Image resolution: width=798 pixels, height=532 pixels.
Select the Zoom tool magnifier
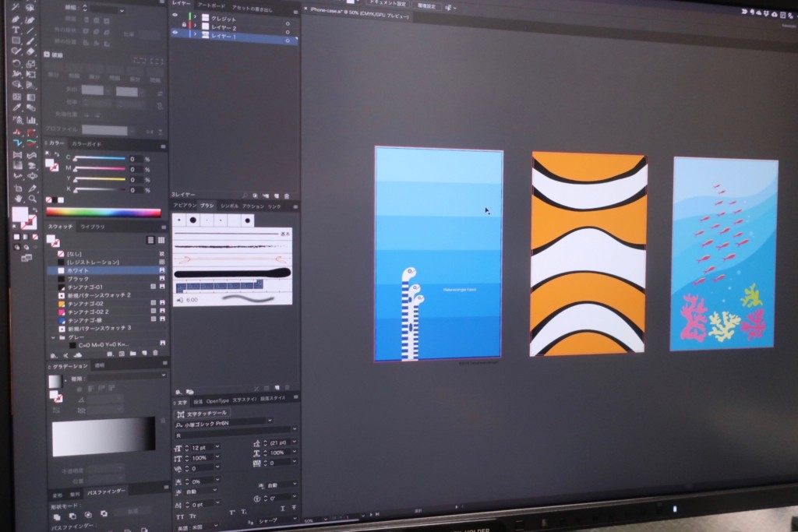click(31, 199)
